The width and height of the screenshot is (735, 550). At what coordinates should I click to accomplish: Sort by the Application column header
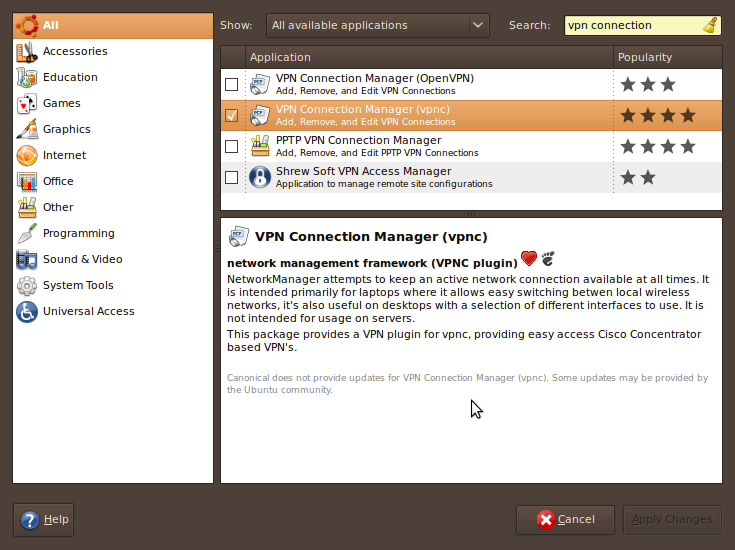429,57
